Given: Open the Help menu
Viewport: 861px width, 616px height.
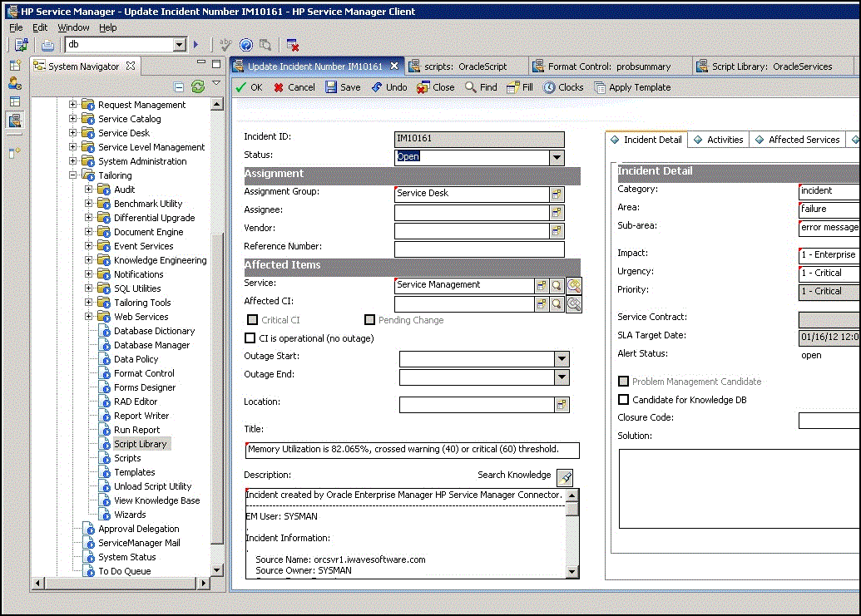Looking at the screenshot, I should click(x=107, y=27).
